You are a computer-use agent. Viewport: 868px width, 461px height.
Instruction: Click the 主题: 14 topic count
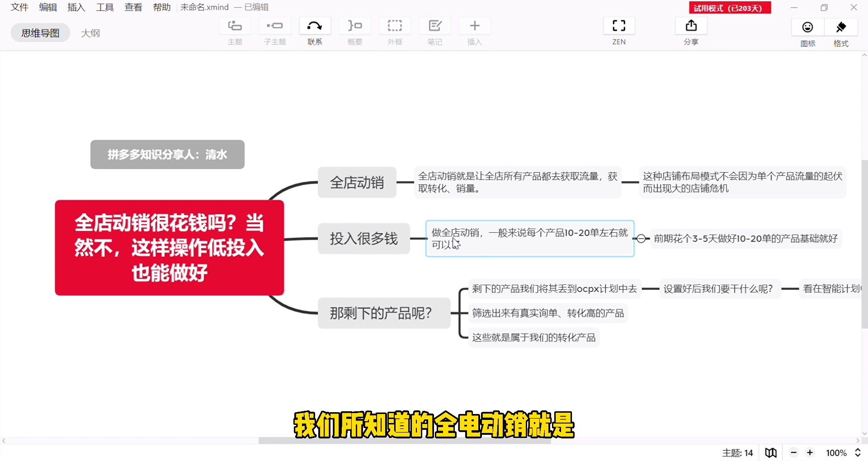click(737, 453)
